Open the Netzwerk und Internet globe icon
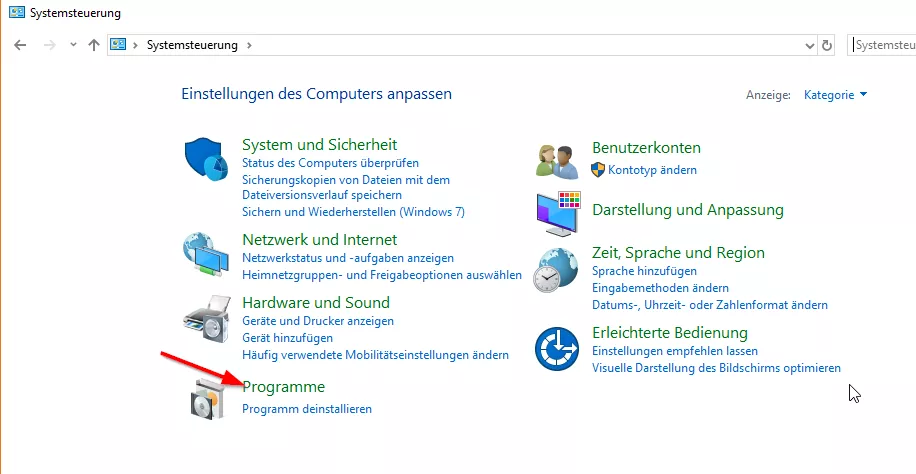The width and height of the screenshot is (916, 474). tap(206, 253)
